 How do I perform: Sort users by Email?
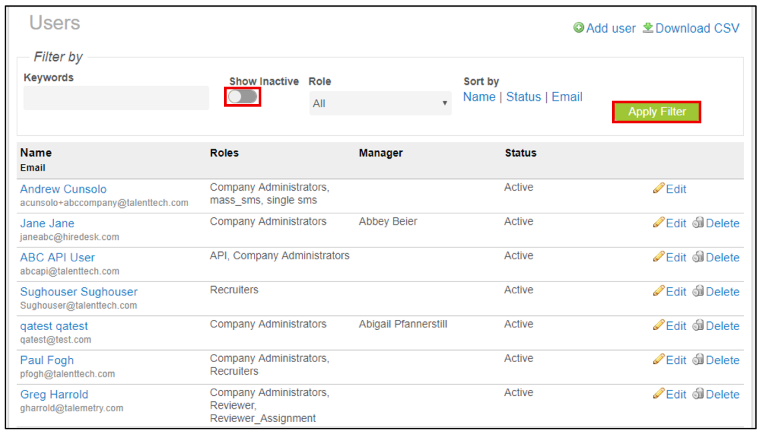point(567,97)
